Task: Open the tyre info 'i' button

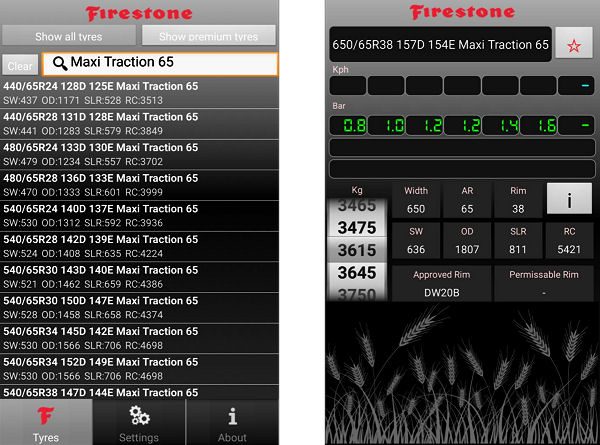Action: 569,199
